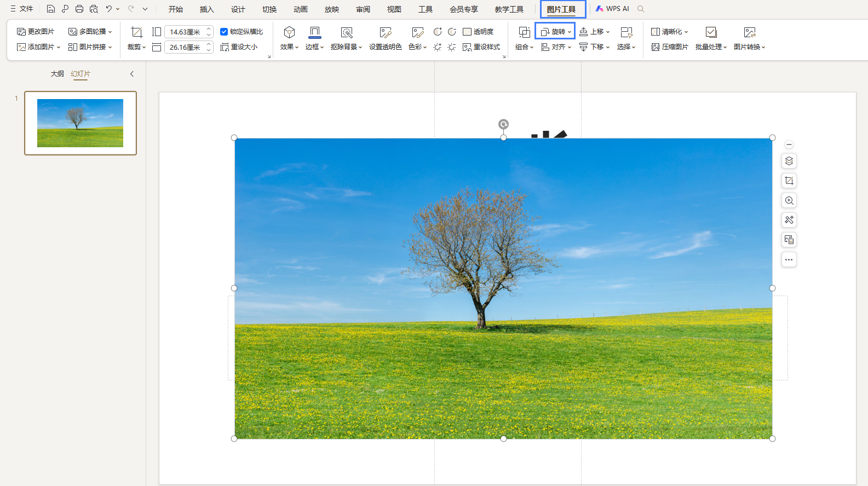The height and width of the screenshot is (486, 868).
Task: Click Batch Processing (批量处理) icon
Action: pyautogui.click(x=711, y=32)
